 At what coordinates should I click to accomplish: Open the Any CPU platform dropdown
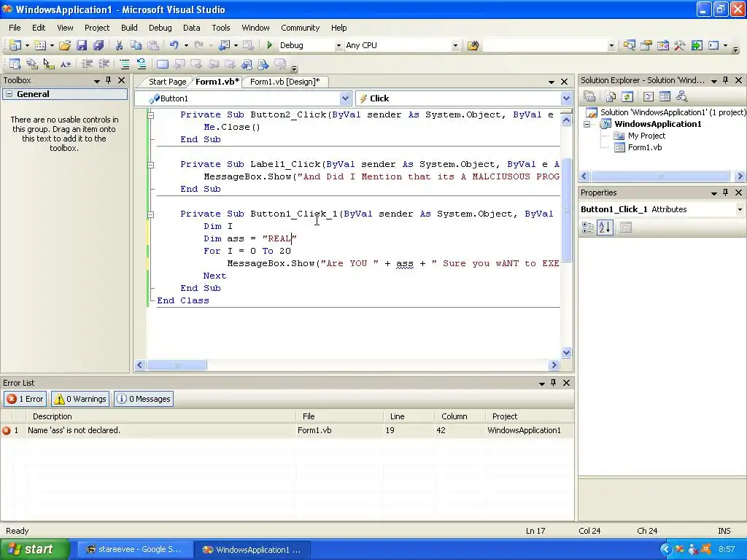tap(455, 46)
